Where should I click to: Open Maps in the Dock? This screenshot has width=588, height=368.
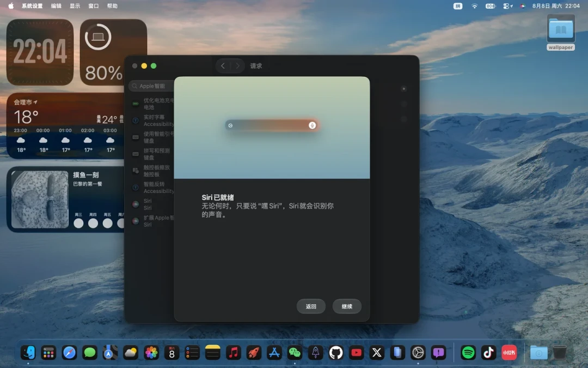pos(110,353)
